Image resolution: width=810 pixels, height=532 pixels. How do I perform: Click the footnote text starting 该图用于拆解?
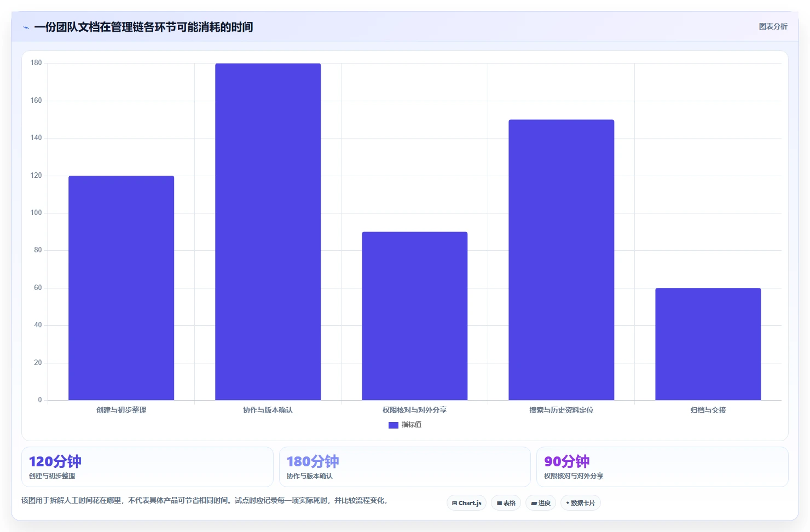205,500
